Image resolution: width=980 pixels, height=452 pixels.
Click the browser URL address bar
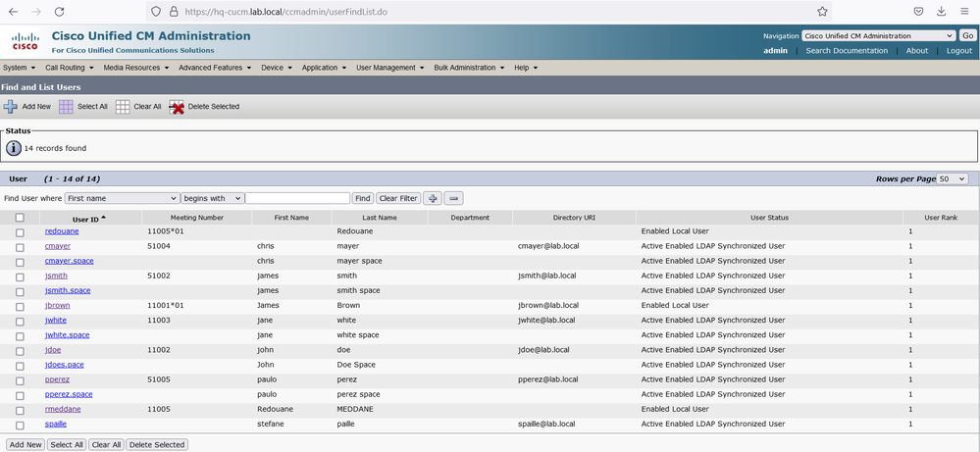point(488,11)
